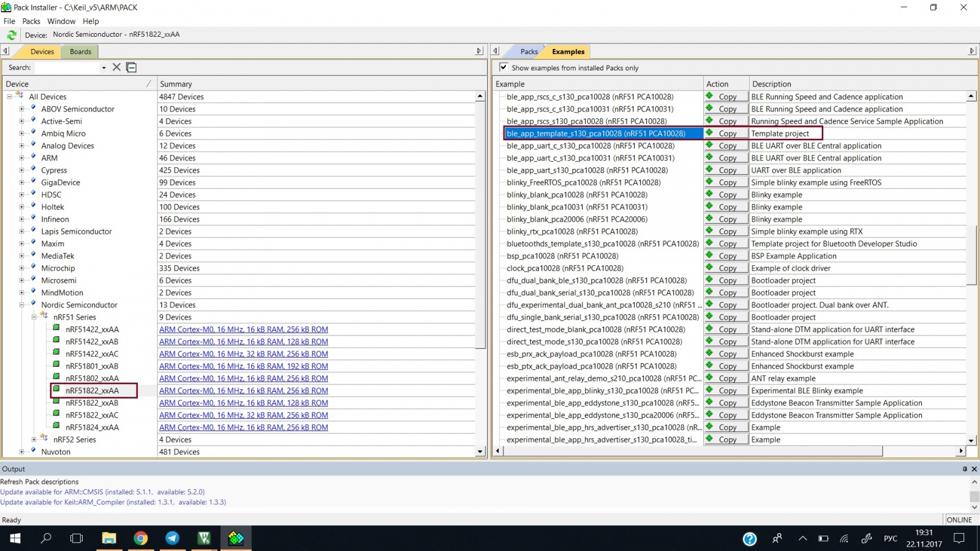The height and width of the screenshot is (551, 980).
Task: Select the Devices tab
Action: click(x=42, y=51)
